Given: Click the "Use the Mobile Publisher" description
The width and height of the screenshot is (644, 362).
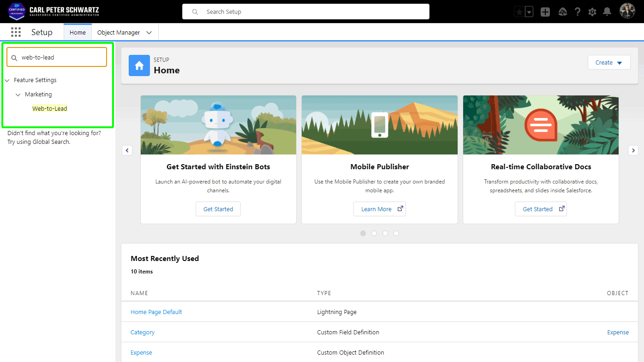Looking at the screenshot, I should tap(380, 186).
